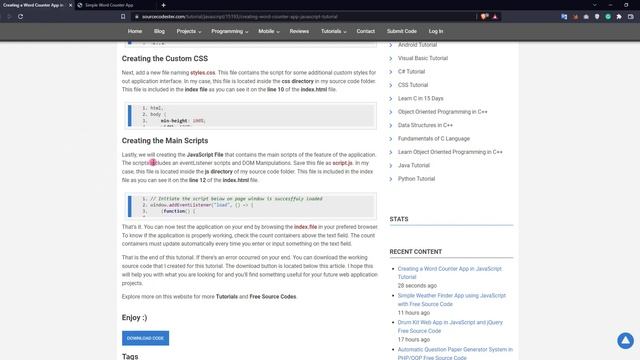Click the green circular extension icon

(608, 17)
